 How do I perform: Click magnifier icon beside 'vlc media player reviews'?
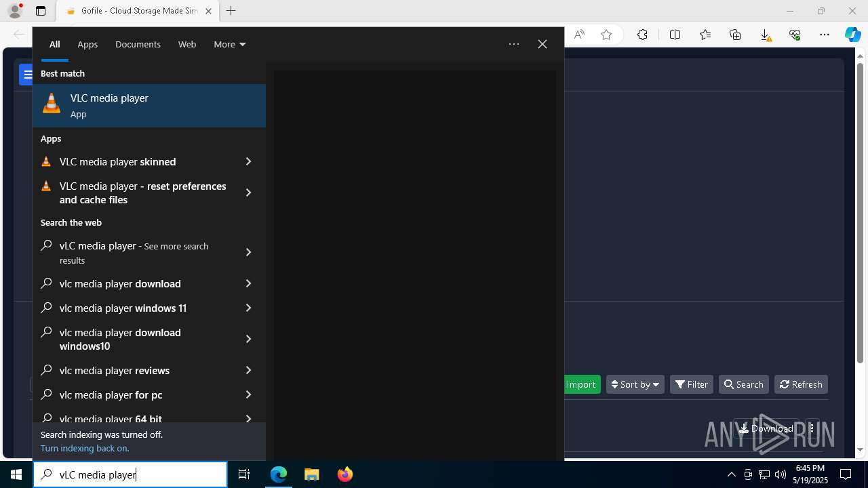46,370
